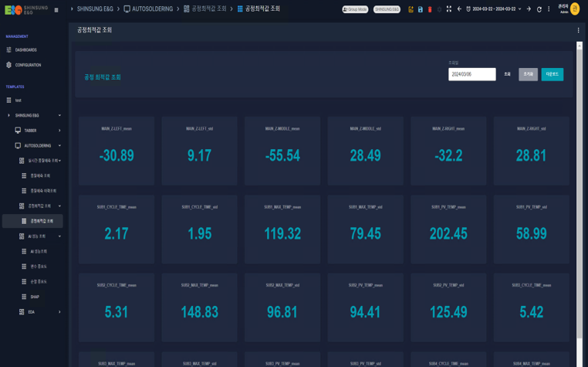Click the 조회 search button
Screen dimensions: 588x367
tap(508, 74)
